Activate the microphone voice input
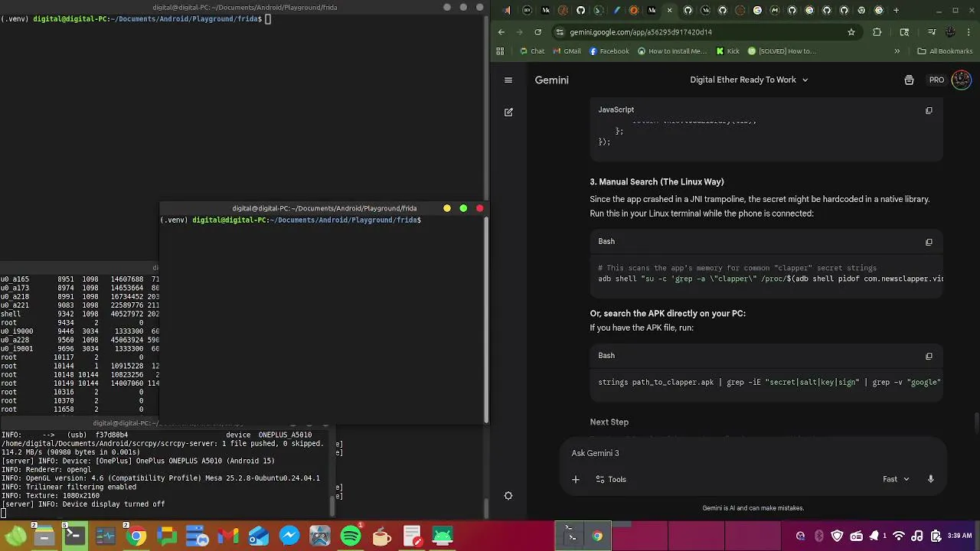980x551 pixels. click(x=931, y=479)
